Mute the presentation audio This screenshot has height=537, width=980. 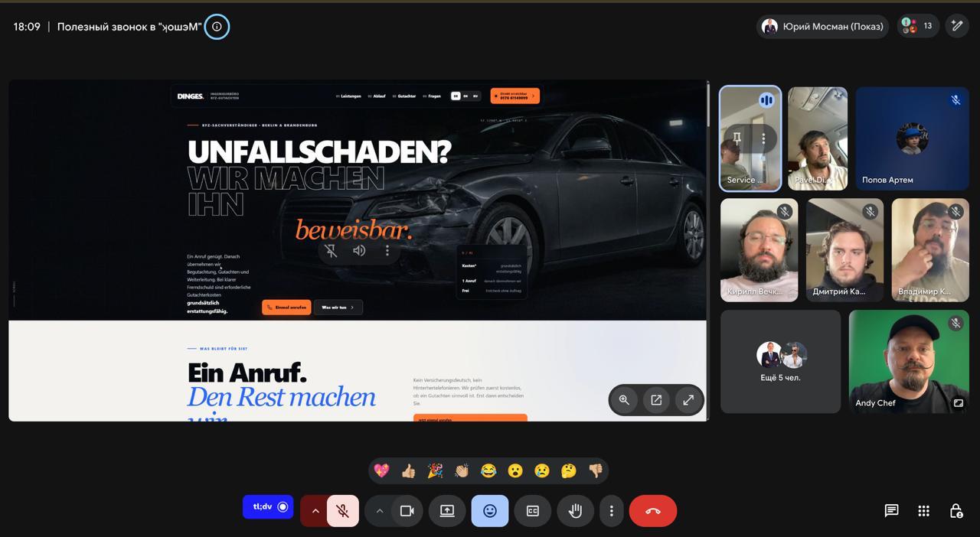click(x=359, y=250)
